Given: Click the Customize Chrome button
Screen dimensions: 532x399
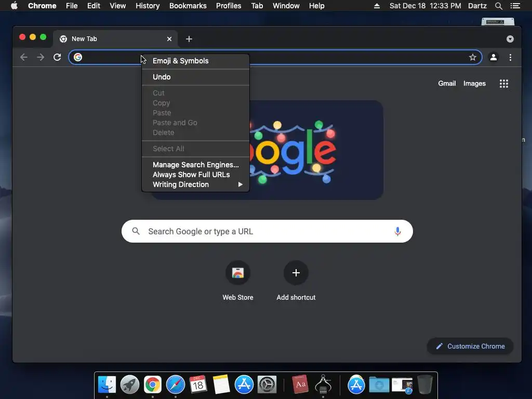Looking at the screenshot, I should [x=470, y=347].
